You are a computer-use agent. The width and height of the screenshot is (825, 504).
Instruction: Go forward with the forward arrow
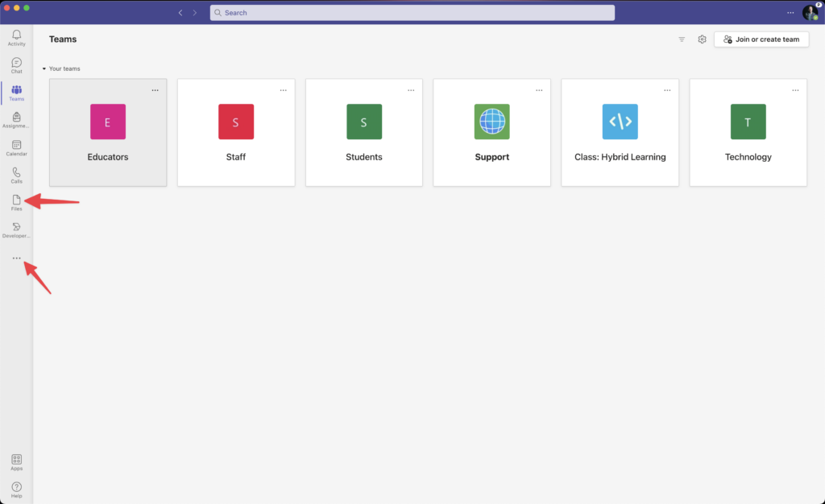coord(195,13)
